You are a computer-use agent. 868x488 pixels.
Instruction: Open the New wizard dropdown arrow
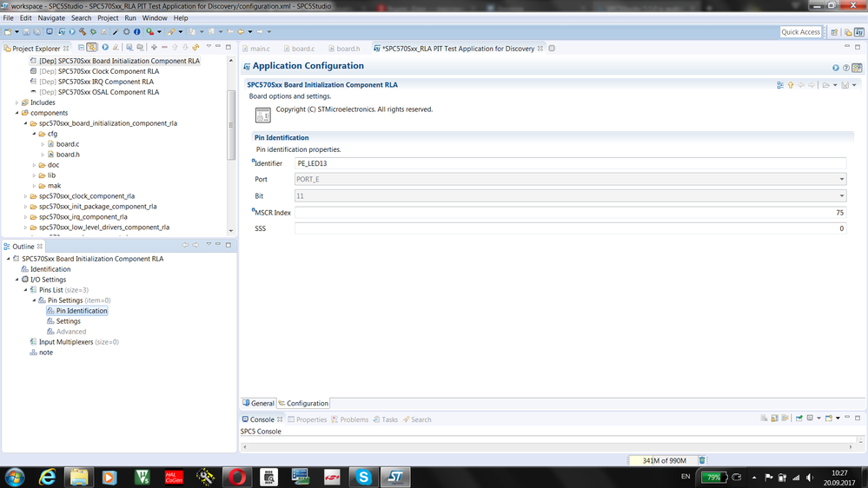pyautogui.click(x=17, y=32)
